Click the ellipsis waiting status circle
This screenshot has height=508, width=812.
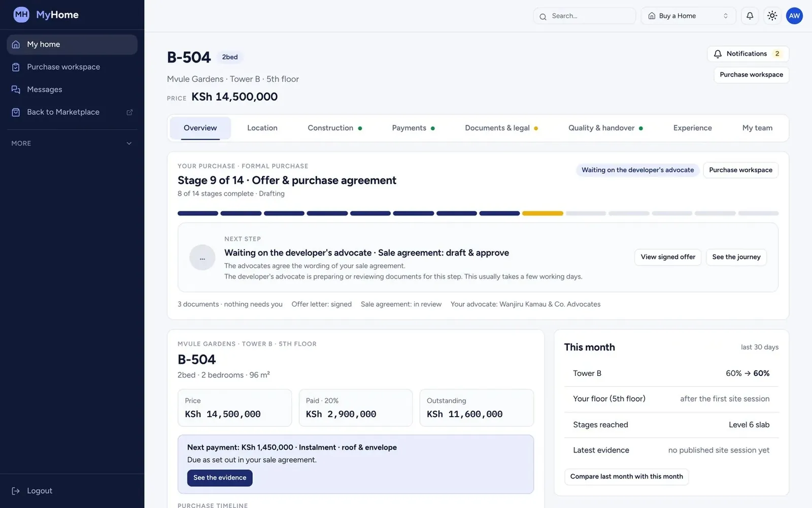point(202,258)
